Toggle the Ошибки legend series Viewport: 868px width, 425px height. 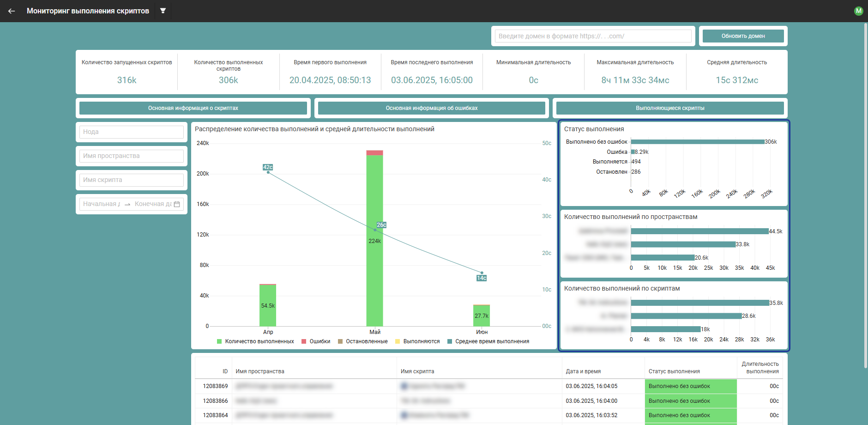click(x=316, y=341)
